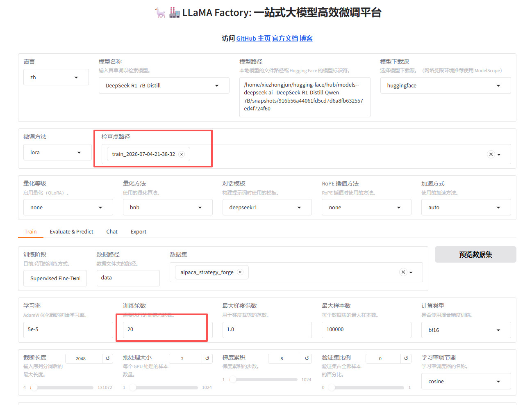Click the 验证集比例 number box
This screenshot has height=405, width=532.
click(x=383, y=359)
